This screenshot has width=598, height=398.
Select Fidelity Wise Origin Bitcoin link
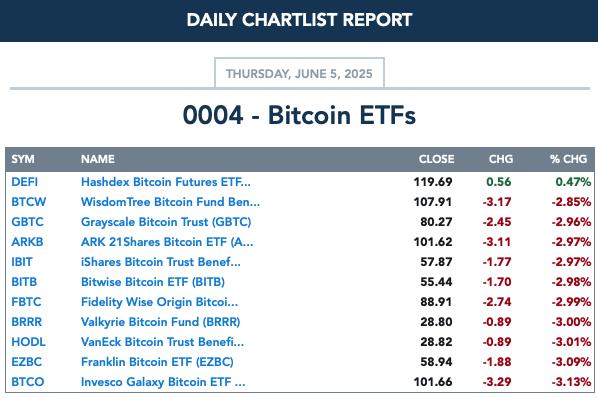[159, 302]
